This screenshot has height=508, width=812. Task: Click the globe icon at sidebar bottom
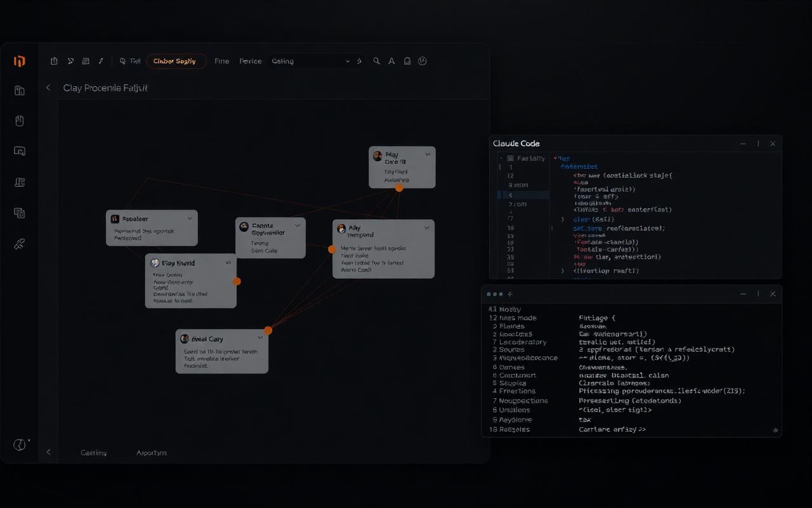pyautogui.click(x=20, y=445)
